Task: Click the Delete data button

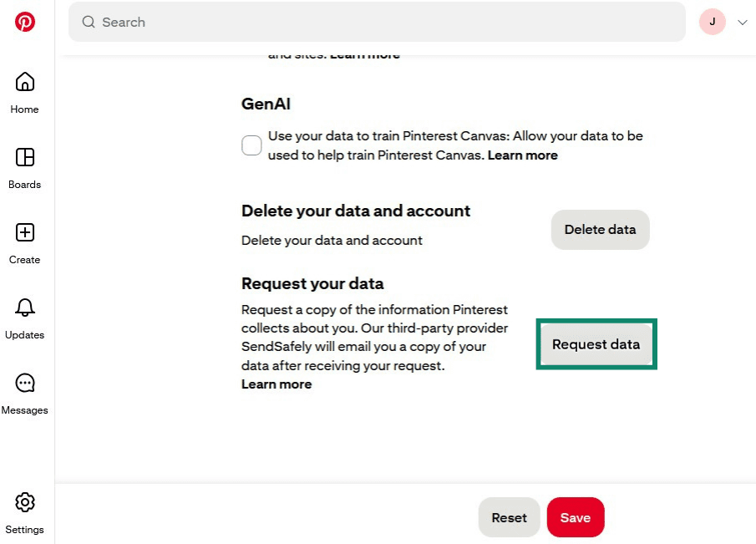Action: click(x=600, y=229)
